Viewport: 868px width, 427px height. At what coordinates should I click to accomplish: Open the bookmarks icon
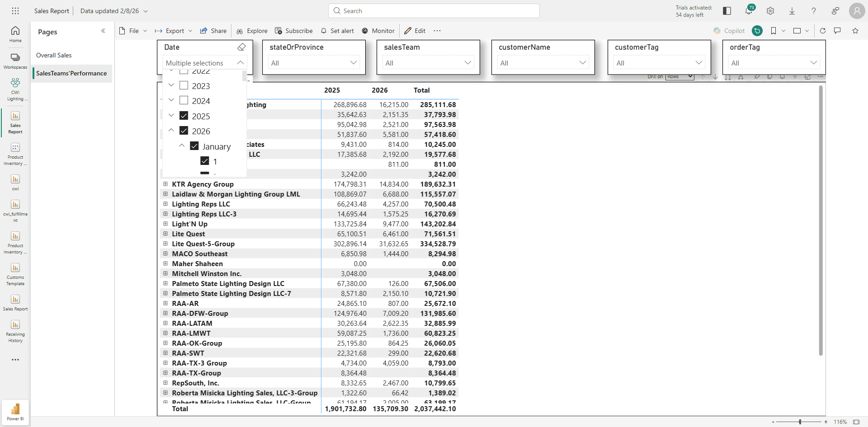coord(774,31)
